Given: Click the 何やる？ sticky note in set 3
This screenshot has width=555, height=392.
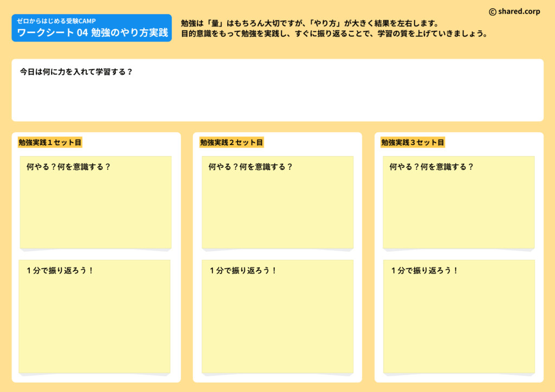Looking at the screenshot, I should (459, 202).
